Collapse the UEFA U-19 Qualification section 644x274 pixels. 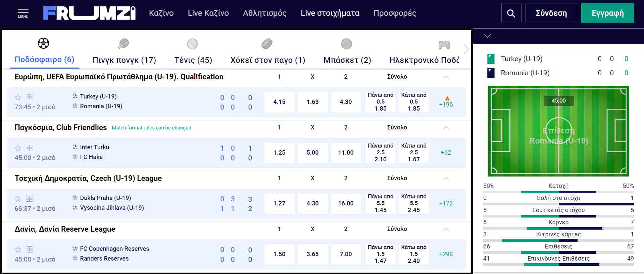(x=446, y=77)
